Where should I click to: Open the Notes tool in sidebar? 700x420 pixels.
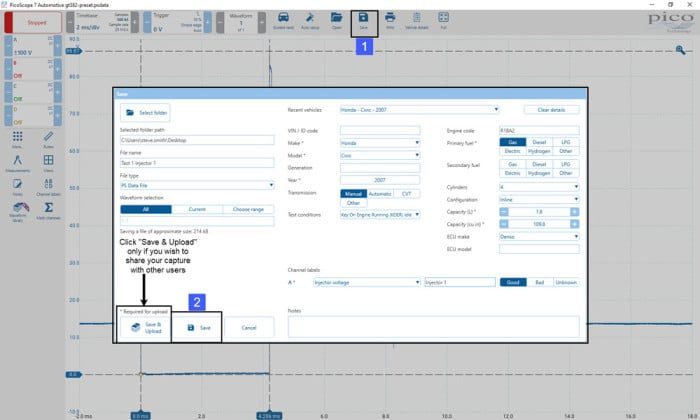point(17,187)
